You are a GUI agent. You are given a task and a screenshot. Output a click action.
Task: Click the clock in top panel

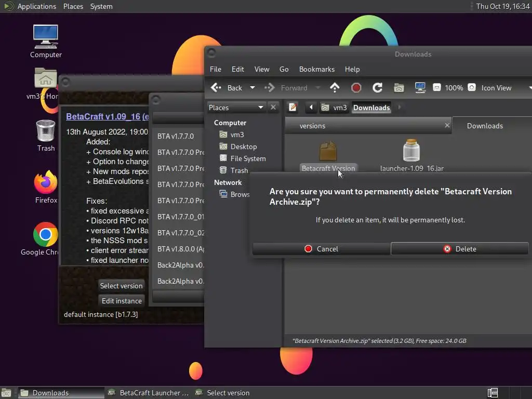pyautogui.click(x=503, y=6)
